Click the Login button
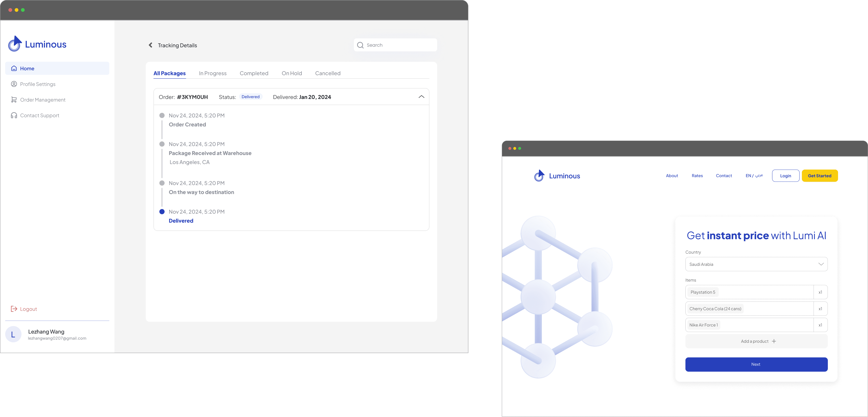 point(785,176)
